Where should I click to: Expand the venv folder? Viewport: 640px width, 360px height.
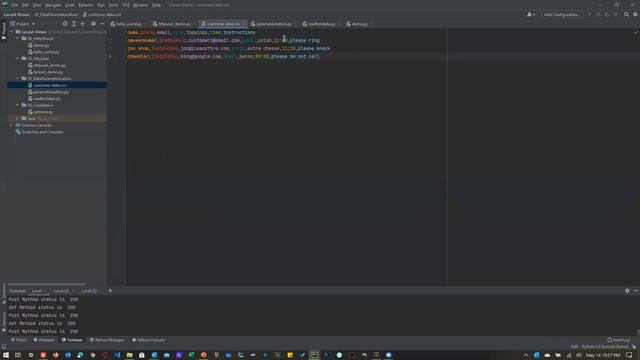(x=18, y=118)
